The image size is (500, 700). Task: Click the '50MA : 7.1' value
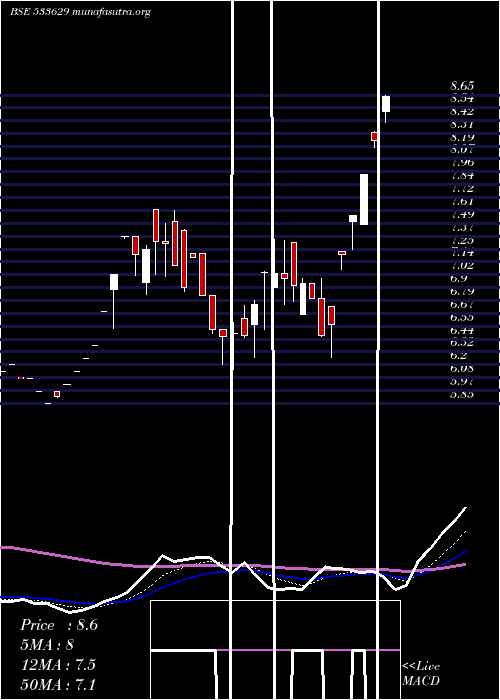coord(58,684)
